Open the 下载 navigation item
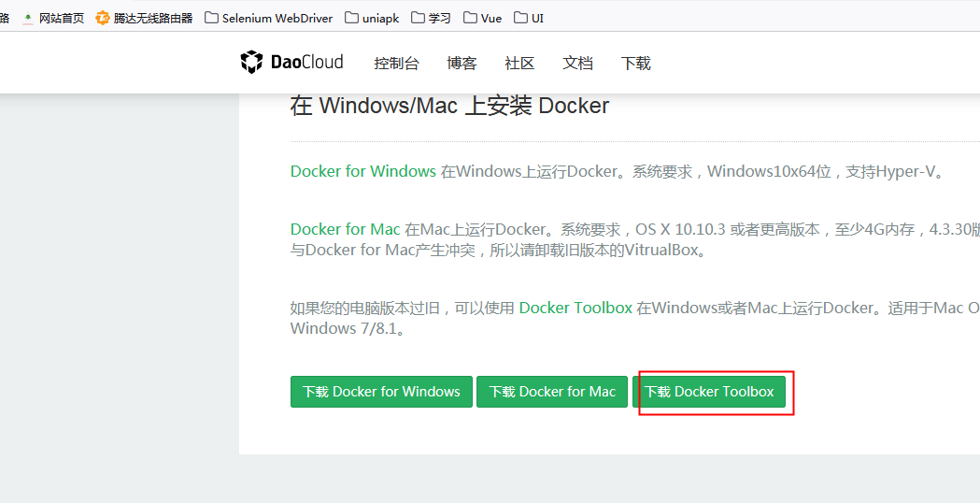This screenshot has width=980, height=503. 635,64
